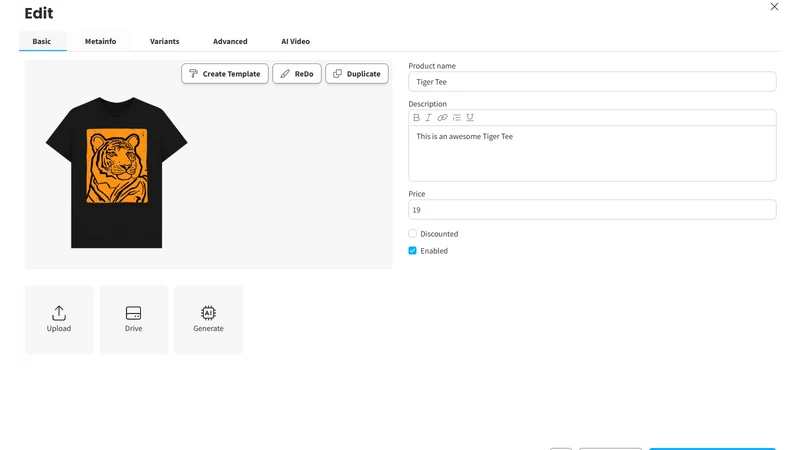Focus the Product name field
Image resolution: width=800 pixels, height=450 pixels.
pyautogui.click(x=592, y=82)
